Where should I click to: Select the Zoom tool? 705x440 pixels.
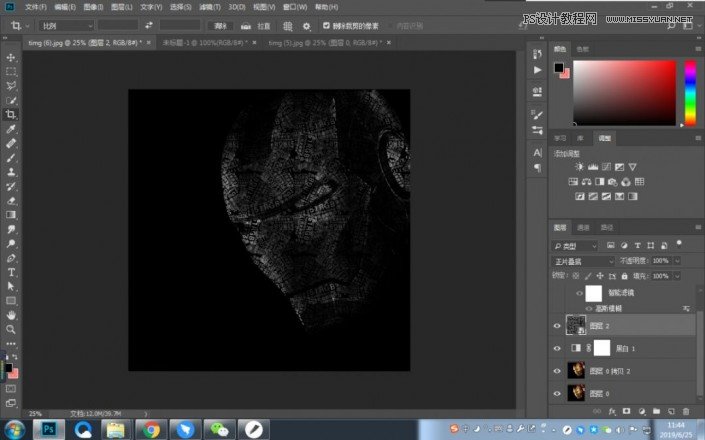point(11,329)
